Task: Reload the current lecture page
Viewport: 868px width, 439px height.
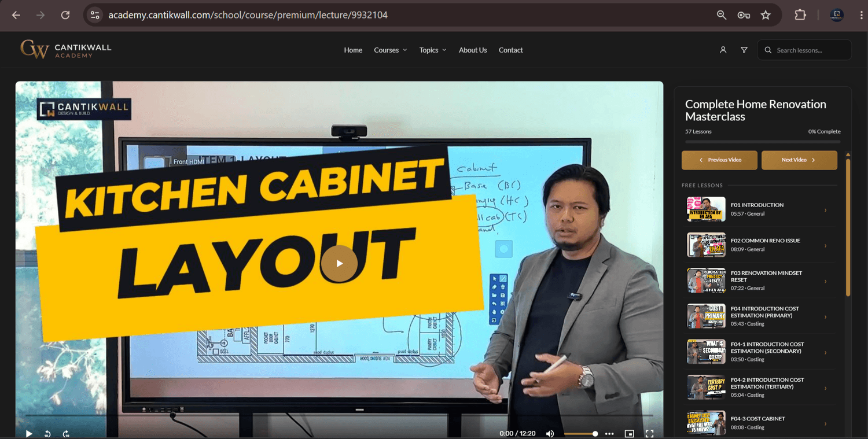Action: pyautogui.click(x=65, y=15)
